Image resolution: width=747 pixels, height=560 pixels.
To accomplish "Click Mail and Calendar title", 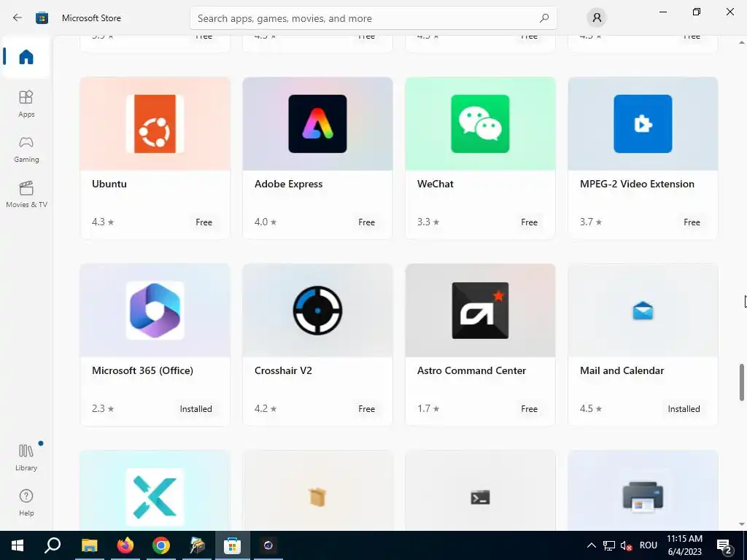I will [x=622, y=370].
